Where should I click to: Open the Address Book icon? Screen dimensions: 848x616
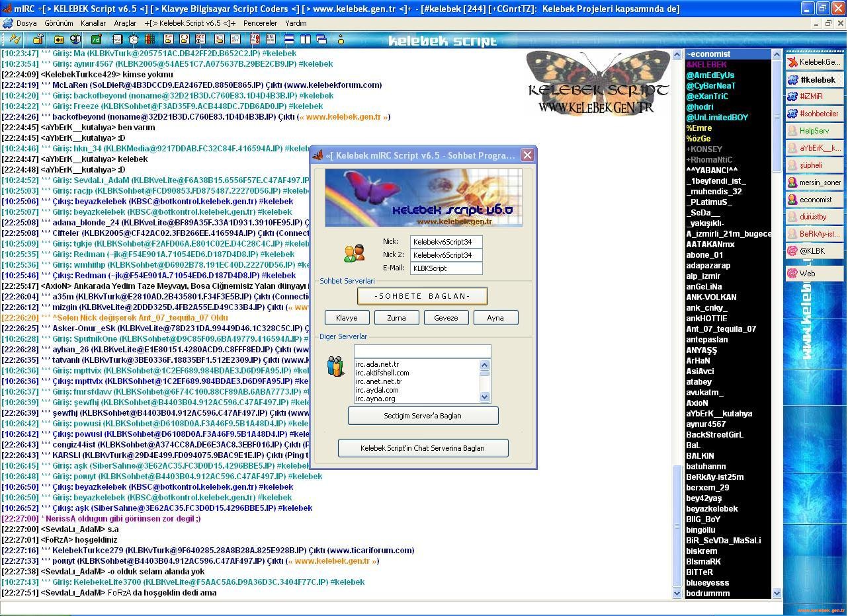[117, 40]
